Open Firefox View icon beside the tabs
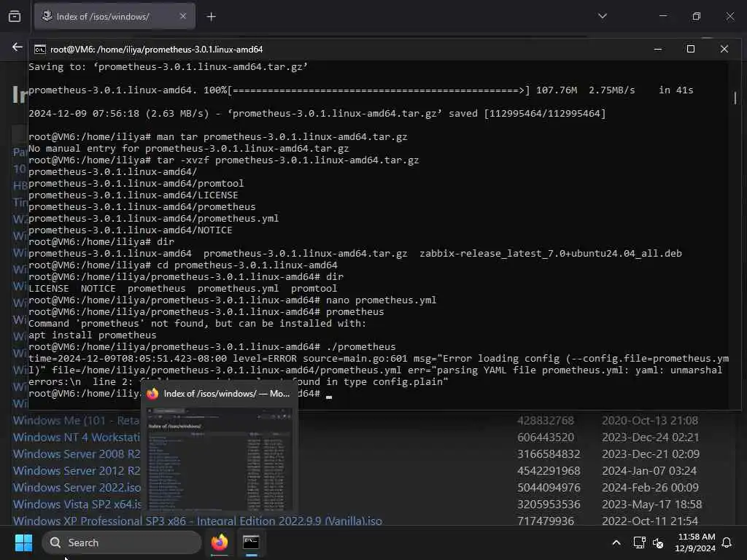 (x=15, y=17)
